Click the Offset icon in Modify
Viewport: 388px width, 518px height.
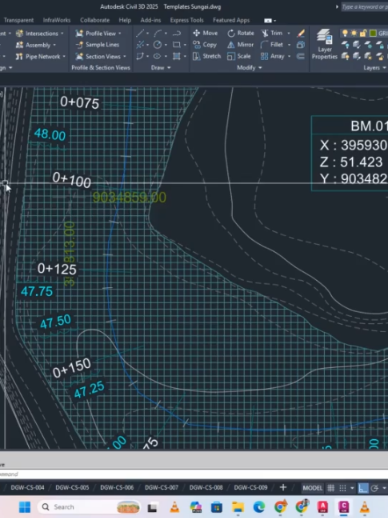(x=301, y=56)
